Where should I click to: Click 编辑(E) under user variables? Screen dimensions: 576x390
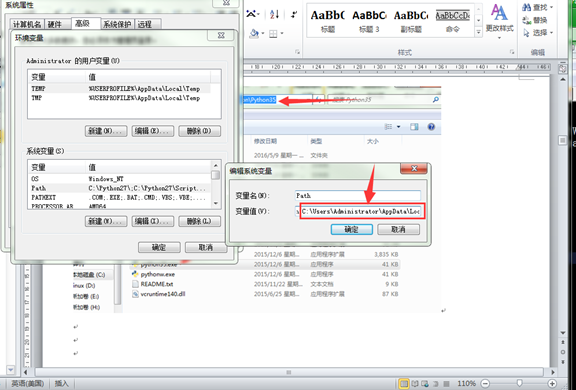[152, 131]
